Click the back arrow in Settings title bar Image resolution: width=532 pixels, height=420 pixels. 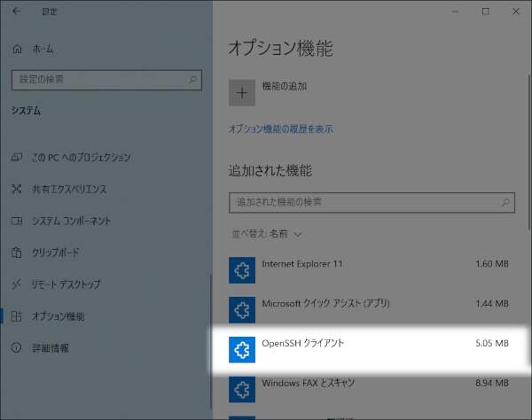(x=16, y=12)
